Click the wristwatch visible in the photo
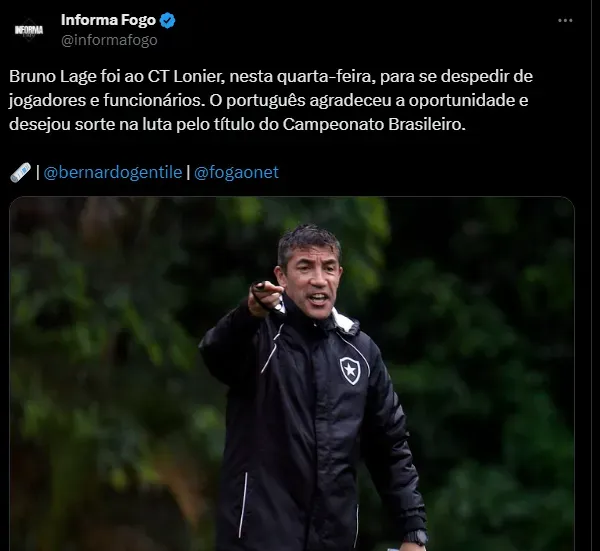 click(x=416, y=537)
